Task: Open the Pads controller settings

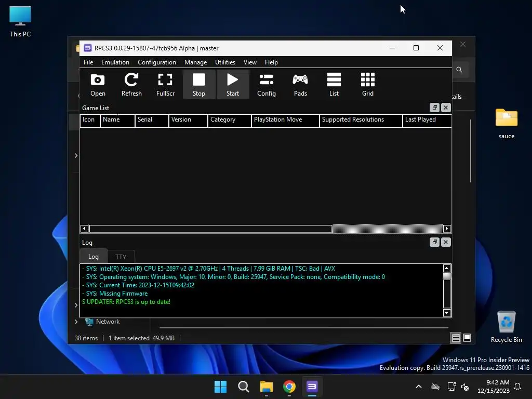Action: [300, 85]
